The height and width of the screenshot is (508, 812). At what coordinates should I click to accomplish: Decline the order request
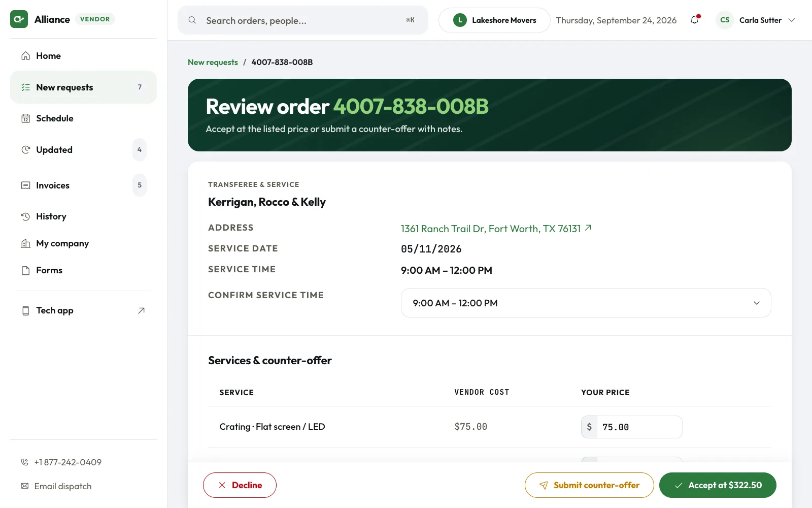[x=240, y=485]
